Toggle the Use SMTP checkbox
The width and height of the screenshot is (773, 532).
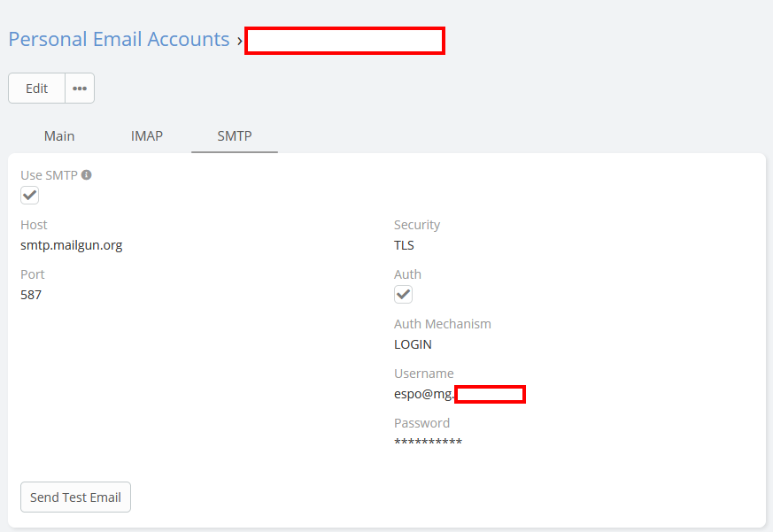point(29,196)
